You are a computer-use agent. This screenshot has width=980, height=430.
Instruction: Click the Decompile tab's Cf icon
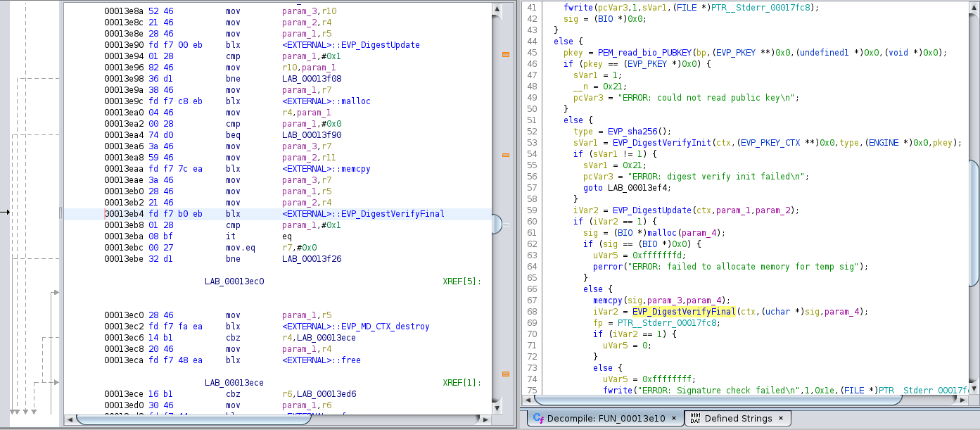click(538, 418)
